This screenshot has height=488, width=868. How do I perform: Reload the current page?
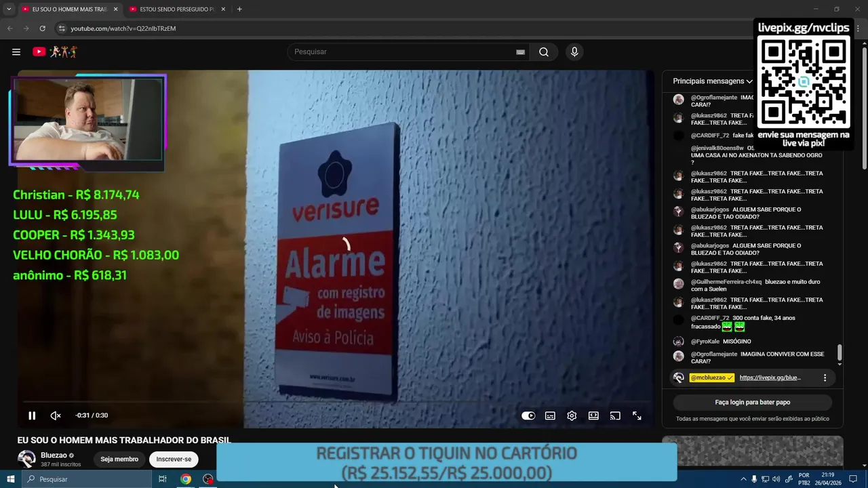point(42,28)
